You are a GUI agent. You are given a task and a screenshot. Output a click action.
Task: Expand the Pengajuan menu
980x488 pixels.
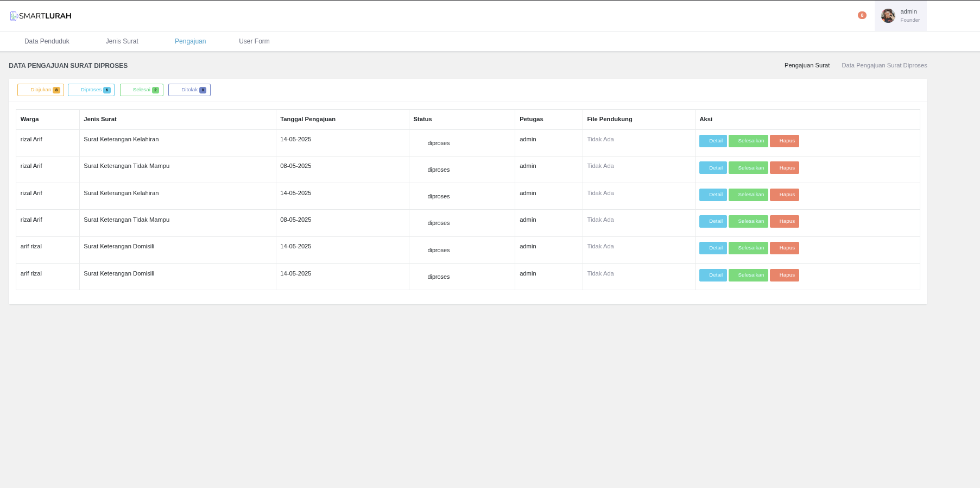(190, 41)
